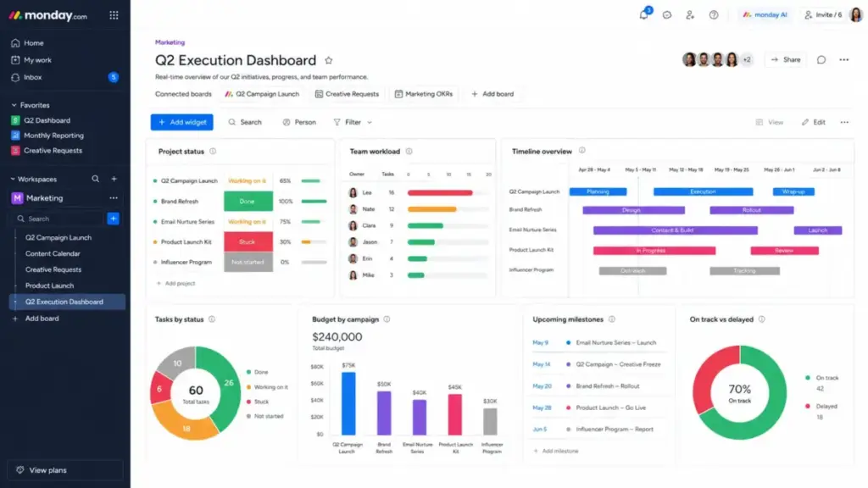Open the dashboard discussion chat icon
The height and width of the screenshot is (488, 868).
tap(821, 60)
